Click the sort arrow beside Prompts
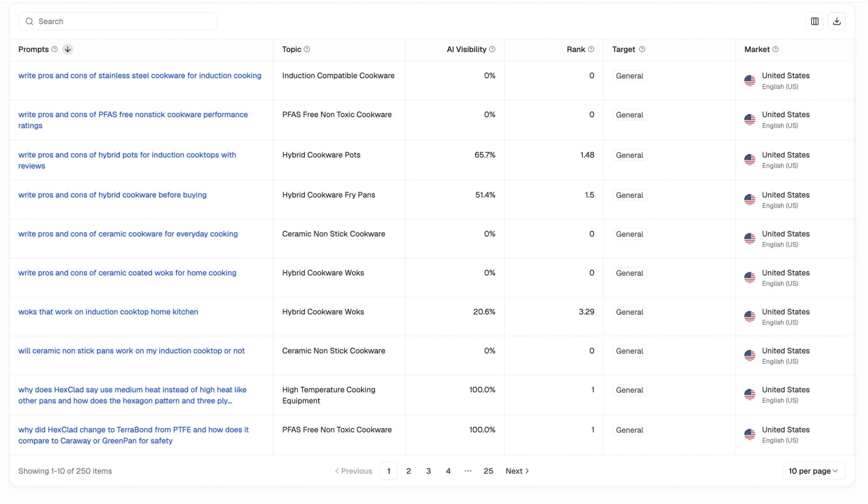This screenshot has width=868, height=504. tap(67, 49)
